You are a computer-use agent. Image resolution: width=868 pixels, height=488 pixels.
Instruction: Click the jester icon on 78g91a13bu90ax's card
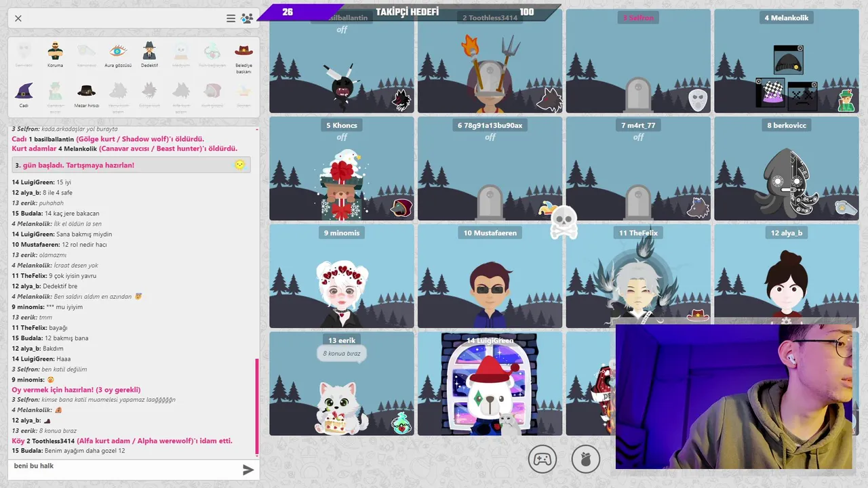pyautogui.click(x=549, y=209)
